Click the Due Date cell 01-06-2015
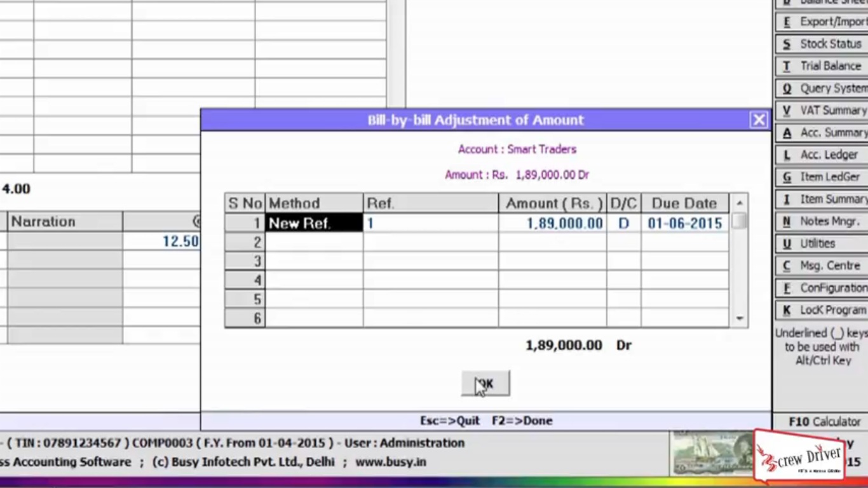The height and width of the screenshot is (488, 868). 684,223
